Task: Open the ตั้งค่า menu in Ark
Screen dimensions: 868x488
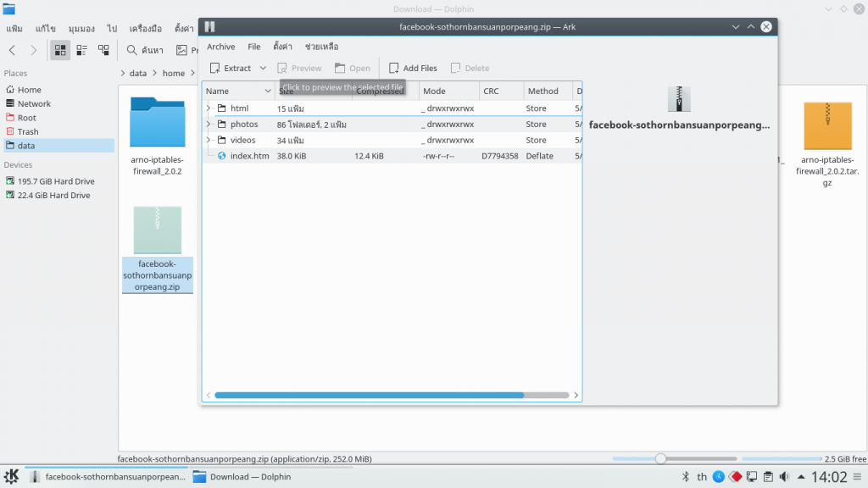Action: pyautogui.click(x=282, y=47)
